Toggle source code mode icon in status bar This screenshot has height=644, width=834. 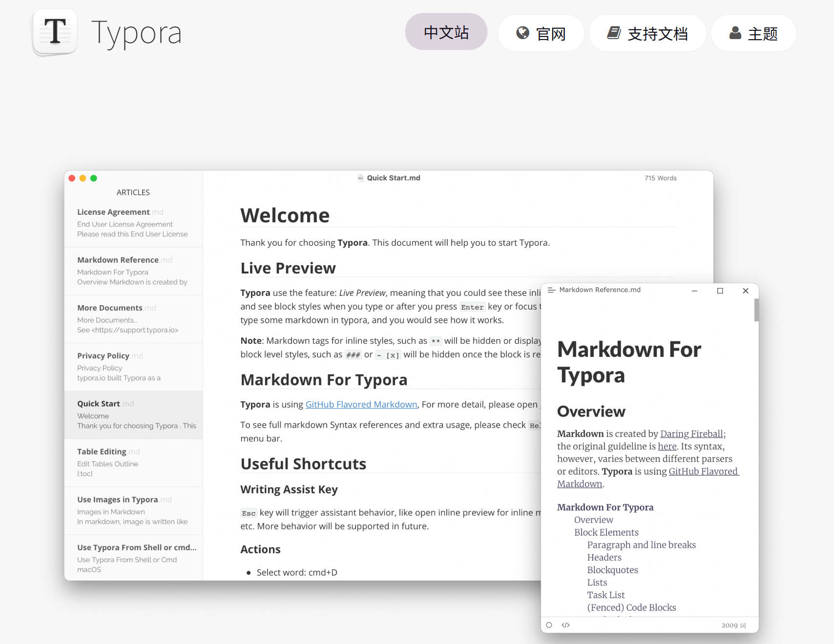(x=566, y=625)
